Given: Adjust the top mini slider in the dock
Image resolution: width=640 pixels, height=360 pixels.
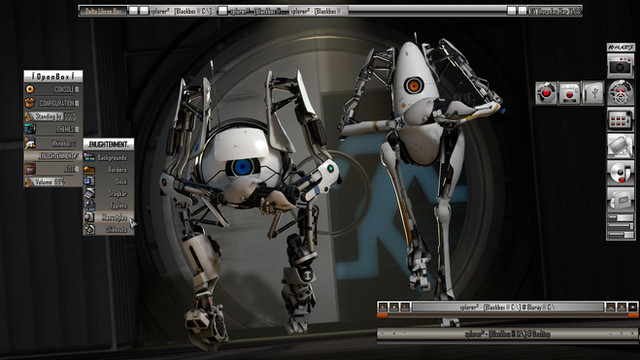Looking at the screenshot, I should click(620, 218).
